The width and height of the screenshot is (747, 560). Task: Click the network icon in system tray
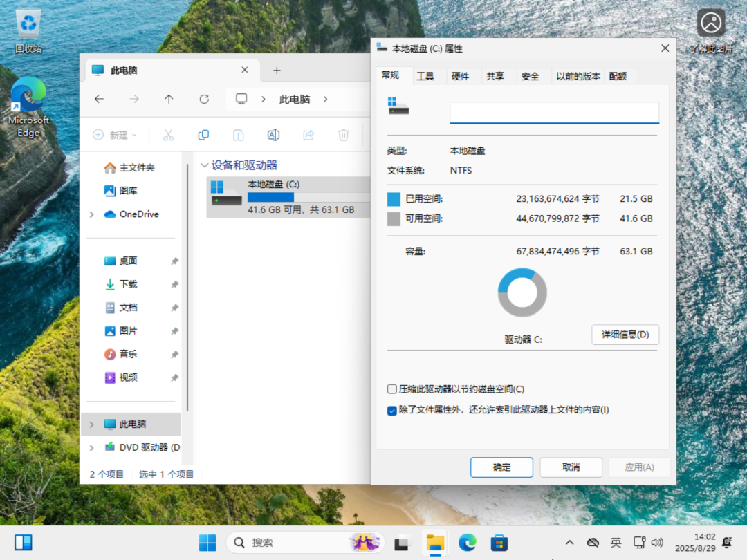pos(639,543)
